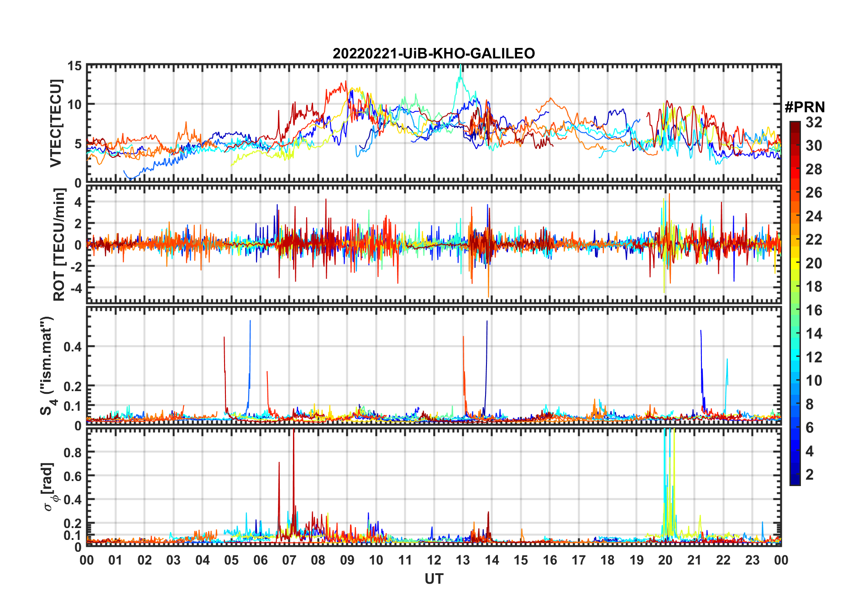Select the ROT [TECU/min] y-axis label
The image size is (868, 607).
59,245
